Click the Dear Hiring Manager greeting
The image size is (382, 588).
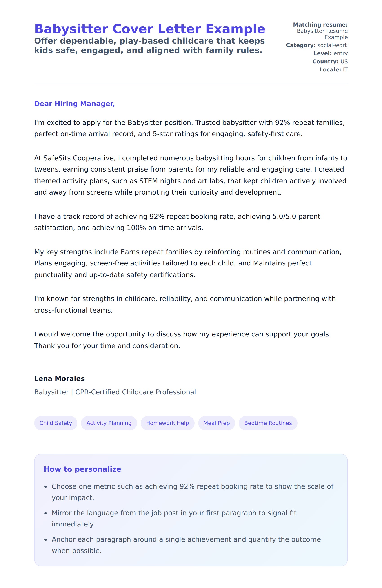[74, 104]
